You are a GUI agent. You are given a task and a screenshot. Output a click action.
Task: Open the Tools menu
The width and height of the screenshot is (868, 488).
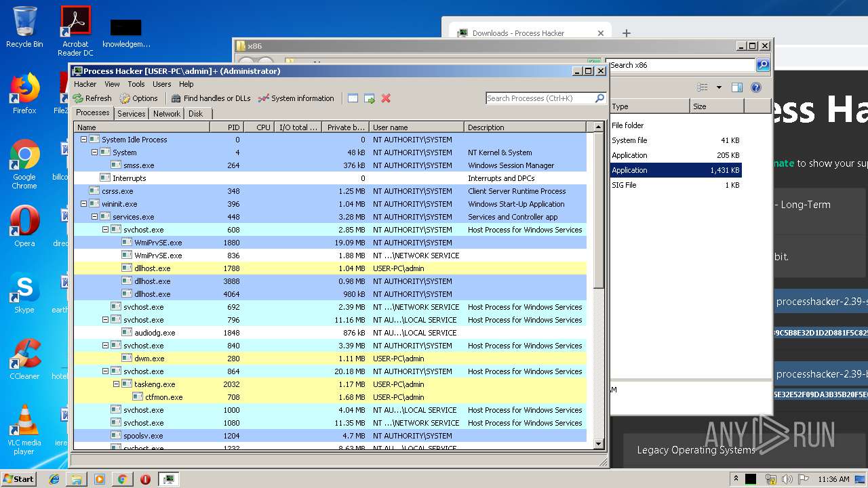click(x=136, y=84)
